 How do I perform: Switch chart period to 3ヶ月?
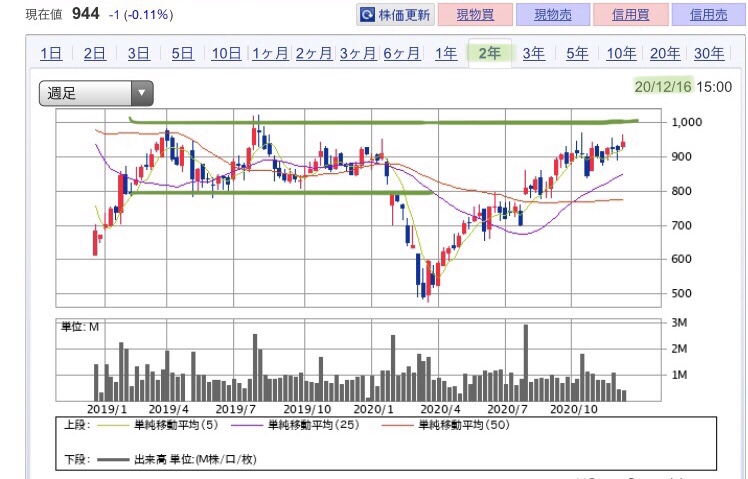(x=358, y=53)
